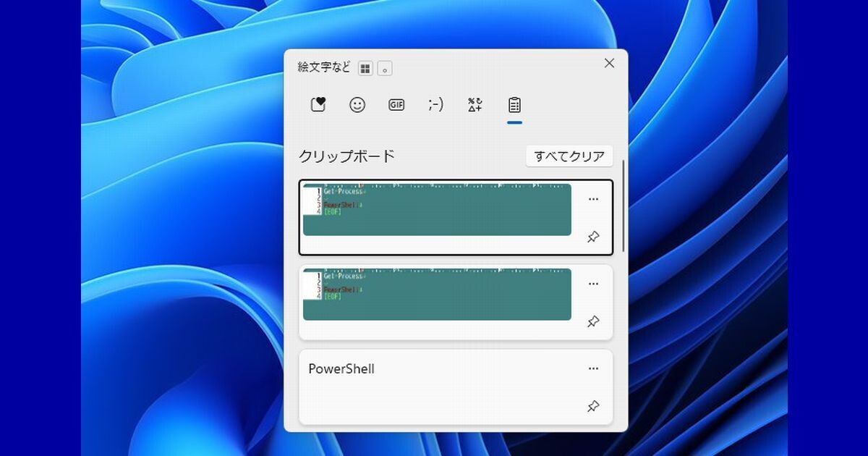This screenshot has height=456, width=868.
Task: Select the PowerShell text clipboard entry
Action: click(456, 387)
